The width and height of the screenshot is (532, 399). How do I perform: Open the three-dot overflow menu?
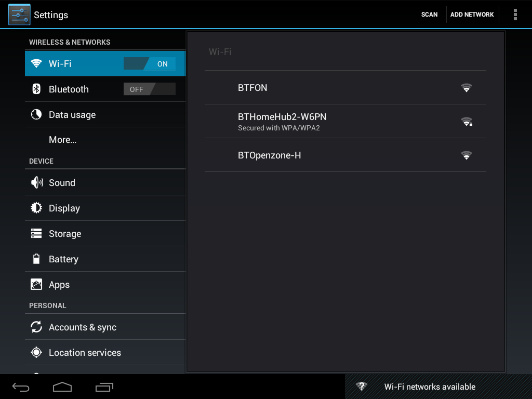pyautogui.click(x=515, y=15)
